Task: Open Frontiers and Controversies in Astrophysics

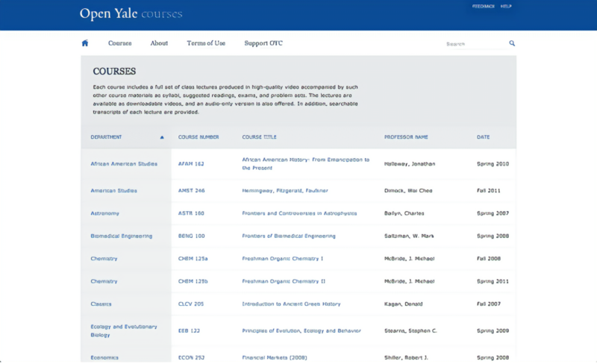Action: coord(300,213)
